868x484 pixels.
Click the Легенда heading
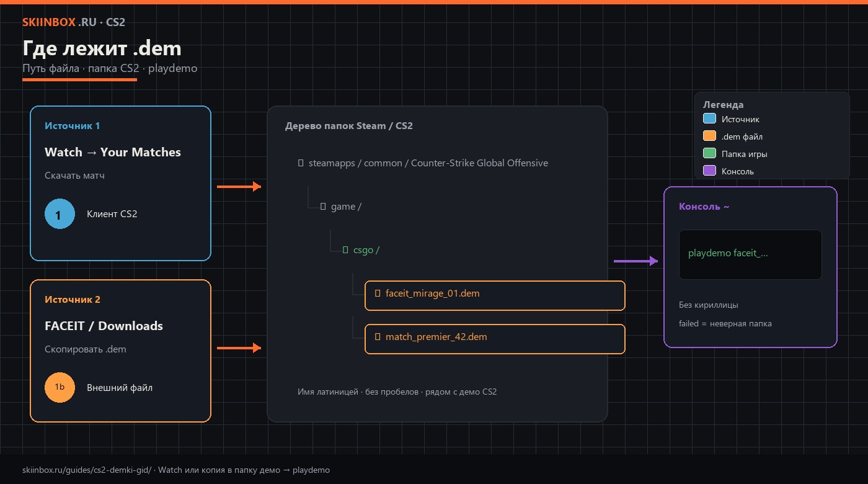pyautogui.click(x=723, y=105)
